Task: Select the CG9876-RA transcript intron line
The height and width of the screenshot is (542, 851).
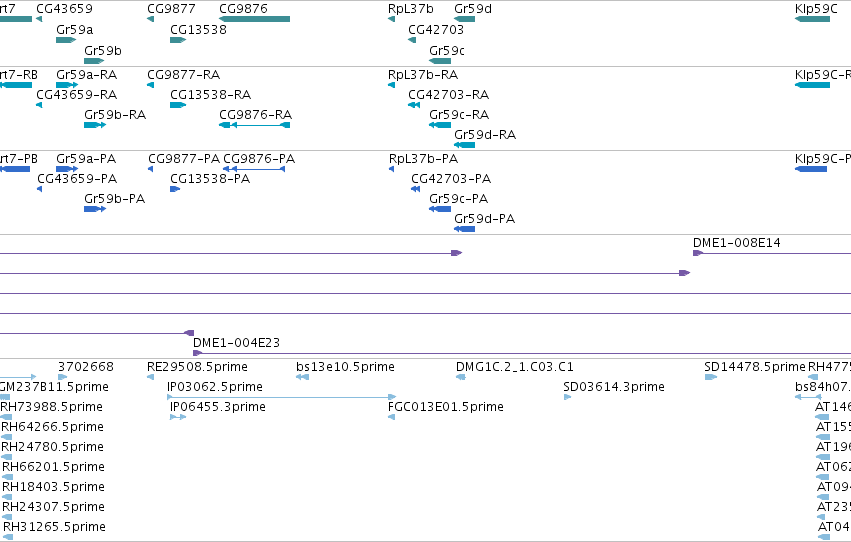Action: point(258,125)
